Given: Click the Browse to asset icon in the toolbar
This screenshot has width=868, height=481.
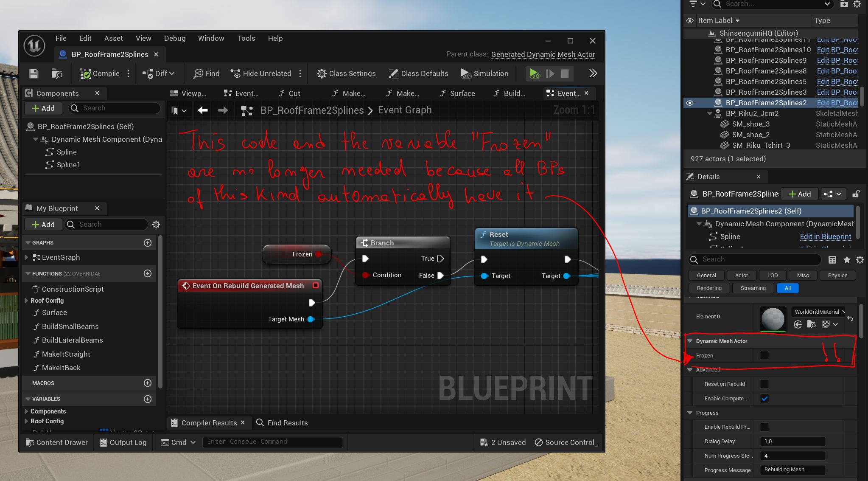Looking at the screenshot, I should point(56,73).
